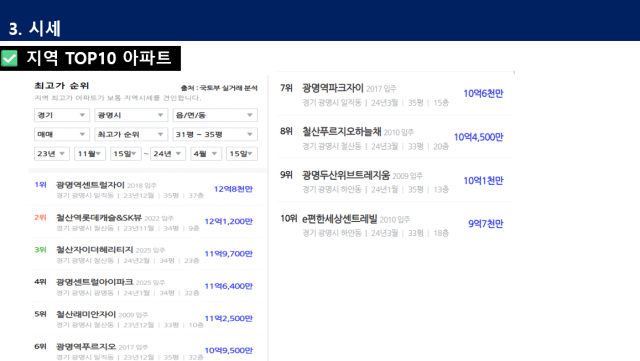The height and width of the screenshot is (361, 640).
Task: Click the 7위 rank label
Action: pos(287,88)
